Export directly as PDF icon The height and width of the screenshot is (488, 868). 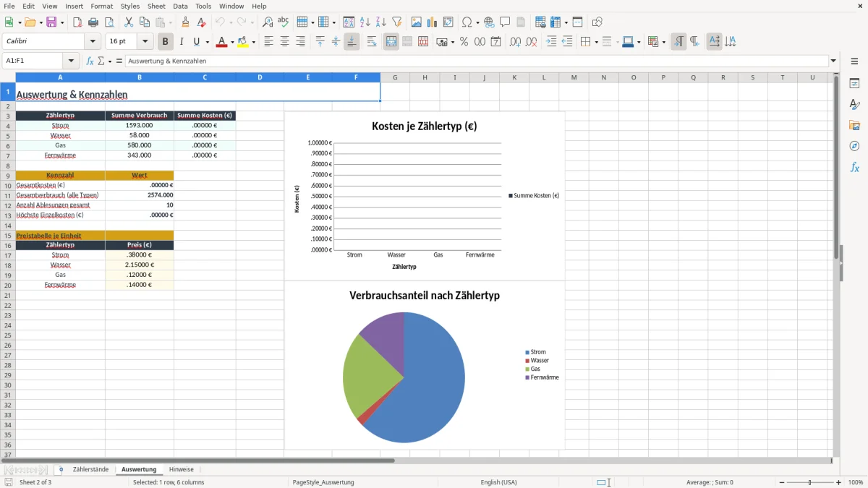77,22
